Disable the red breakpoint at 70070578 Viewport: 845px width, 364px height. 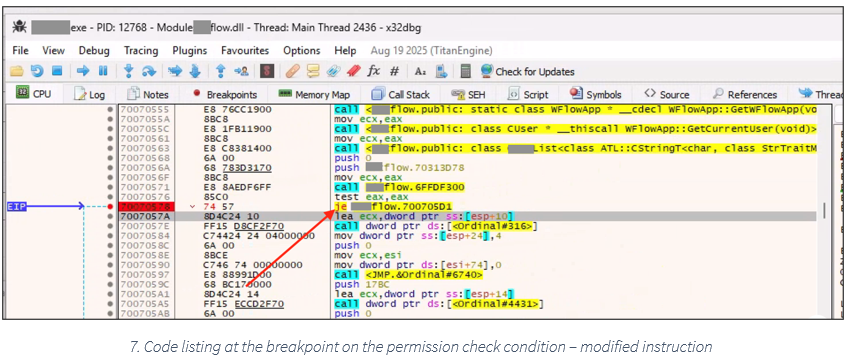coord(110,207)
